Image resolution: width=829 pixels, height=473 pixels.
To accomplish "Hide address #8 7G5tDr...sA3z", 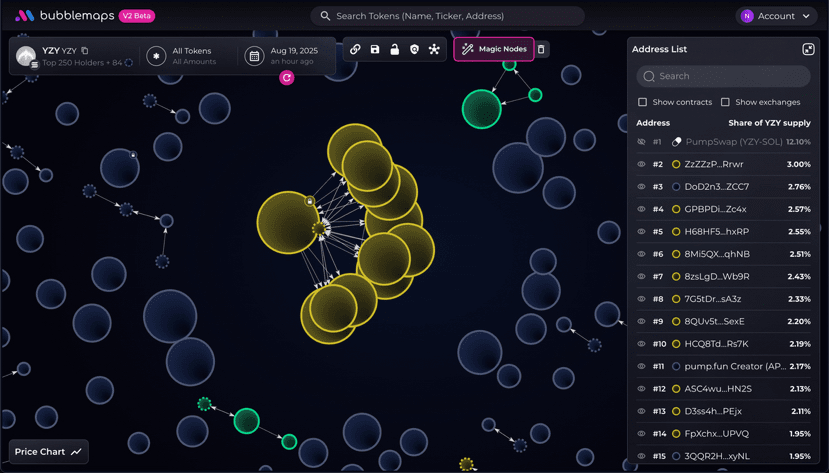I will 641,299.
